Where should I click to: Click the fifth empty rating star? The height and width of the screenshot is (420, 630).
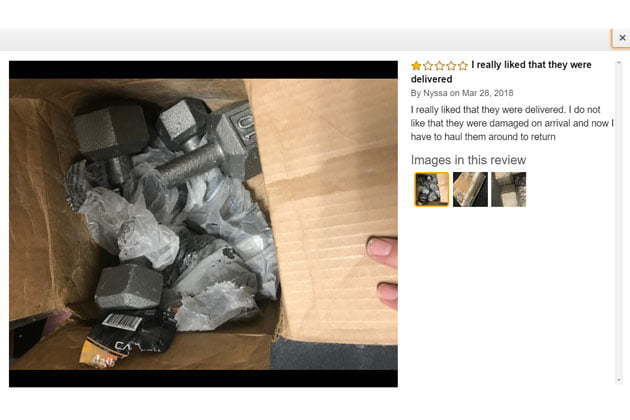click(x=463, y=66)
